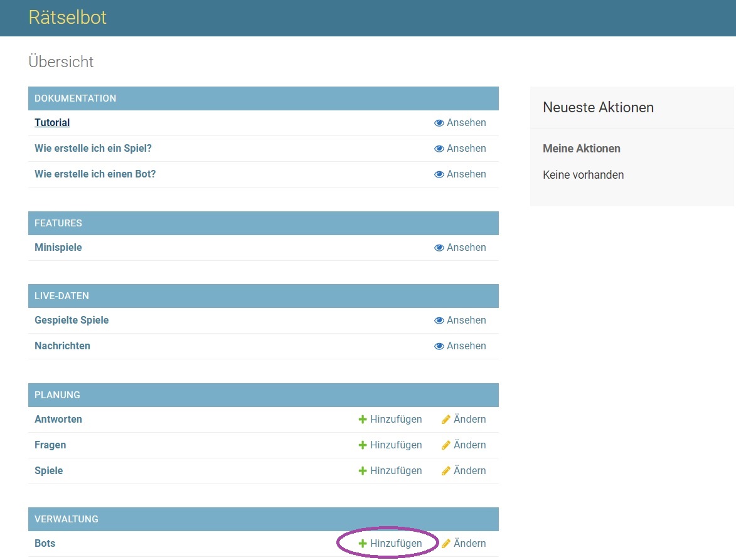
Task: Click green plus icon for Antworten
Action: [362, 420]
